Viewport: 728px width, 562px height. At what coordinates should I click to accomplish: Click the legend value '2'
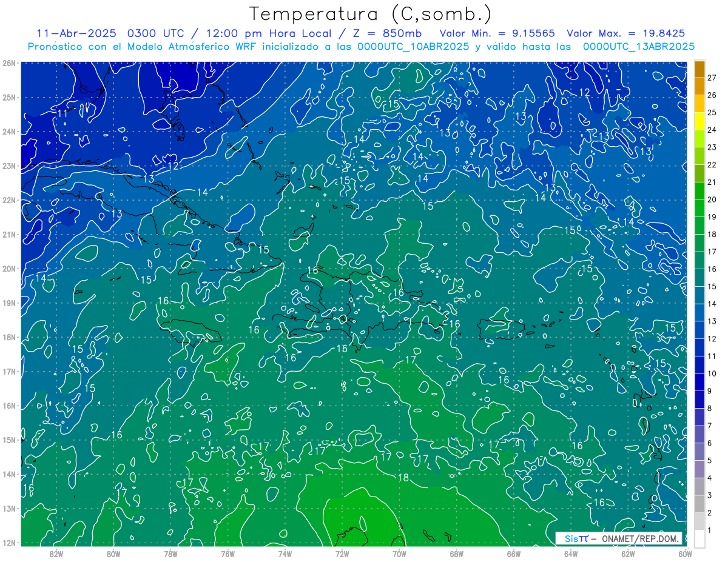[x=710, y=513]
